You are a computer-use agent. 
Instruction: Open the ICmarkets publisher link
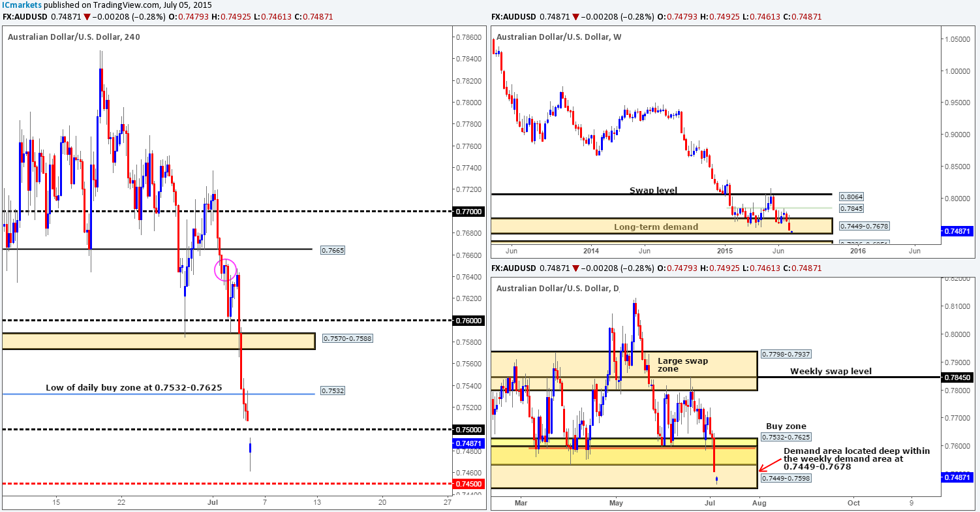23,5
